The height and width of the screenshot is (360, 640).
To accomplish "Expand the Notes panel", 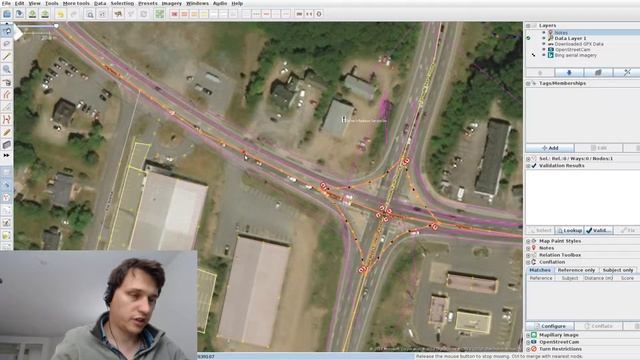I will 528,248.
